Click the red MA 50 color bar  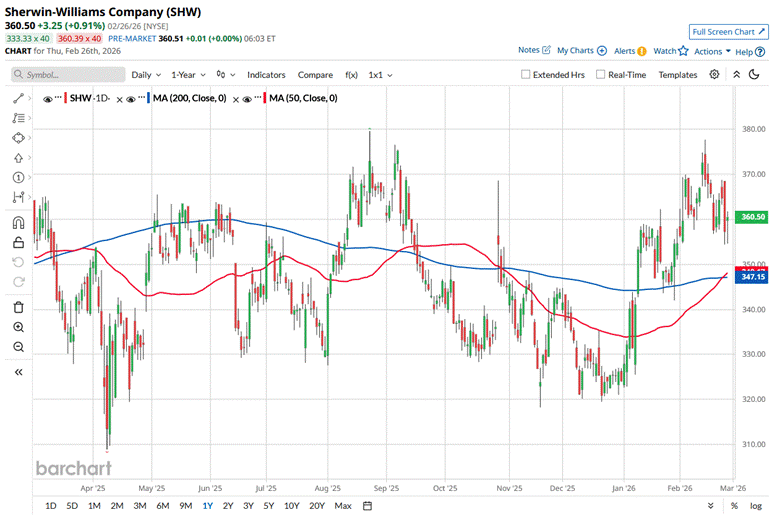coord(265,99)
